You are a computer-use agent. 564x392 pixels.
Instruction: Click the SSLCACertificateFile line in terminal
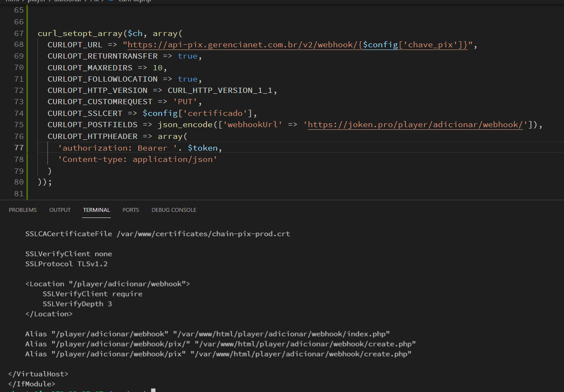click(x=158, y=234)
